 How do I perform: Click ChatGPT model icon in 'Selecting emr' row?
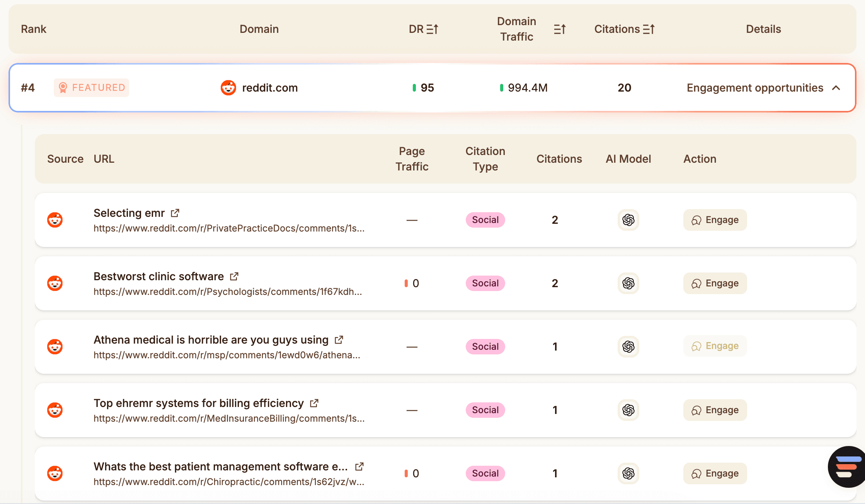pyautogui.click(x=628, y=220)
